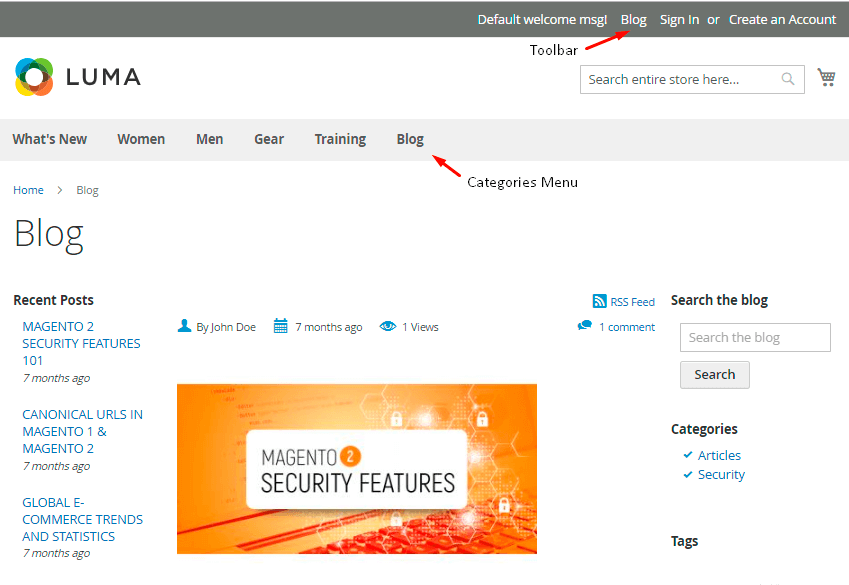Open the Security category link
Image resolution: width=849 pixels, height=585 pixels.
point(721,474)
